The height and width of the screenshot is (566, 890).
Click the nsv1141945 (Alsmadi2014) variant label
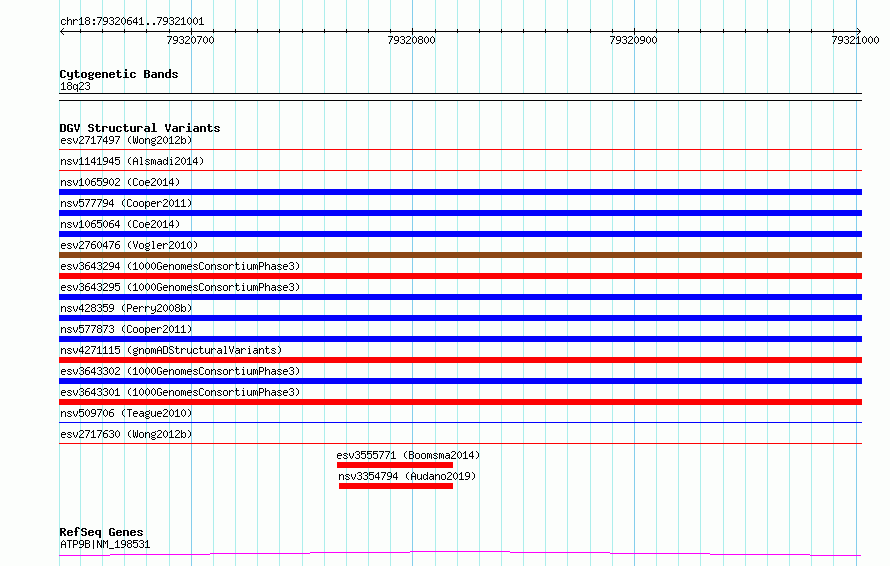pos(132,161)
